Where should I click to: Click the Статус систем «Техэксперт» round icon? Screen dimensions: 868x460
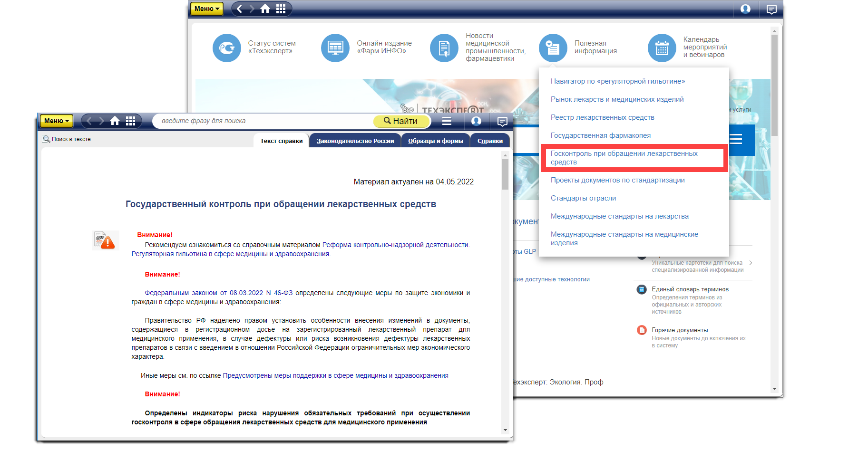[227, 48]
